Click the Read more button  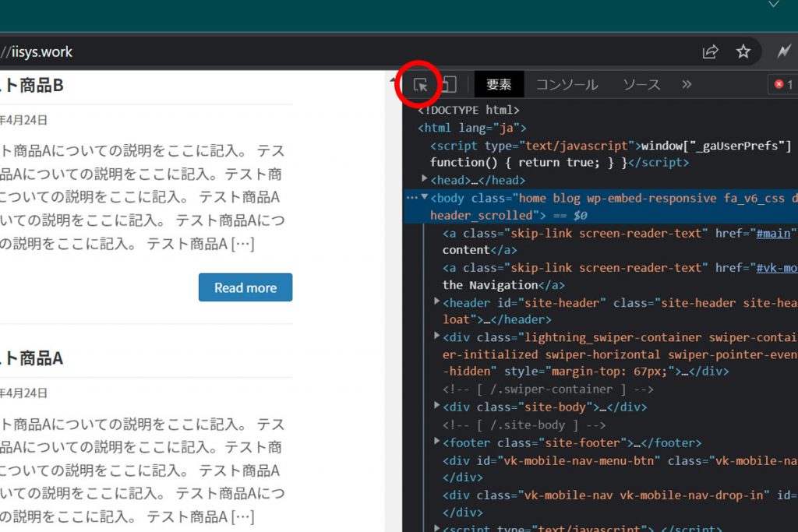point(245,287)
